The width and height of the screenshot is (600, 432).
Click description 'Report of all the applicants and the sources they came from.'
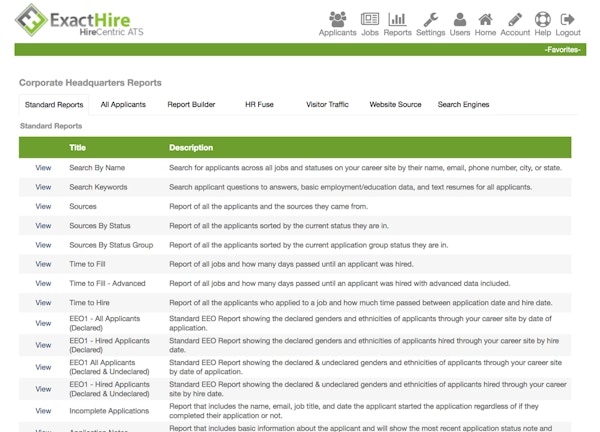pos(268,206)
